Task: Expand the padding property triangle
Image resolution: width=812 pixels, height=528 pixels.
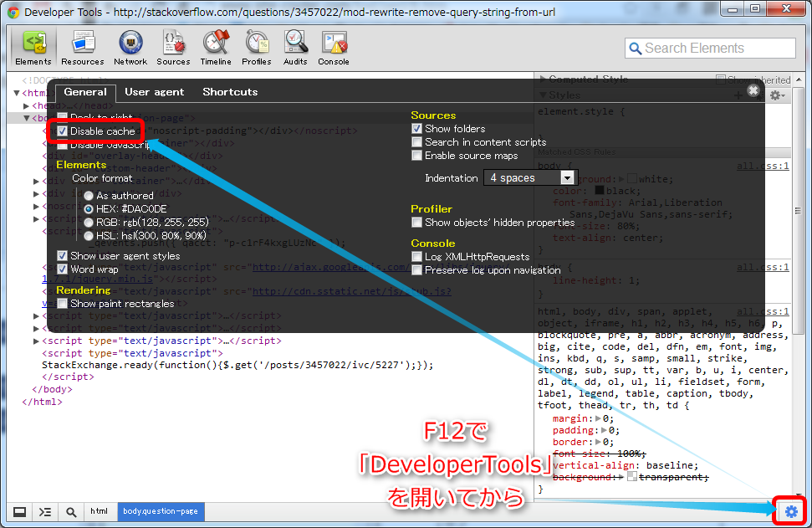Action: pos(604,431)
